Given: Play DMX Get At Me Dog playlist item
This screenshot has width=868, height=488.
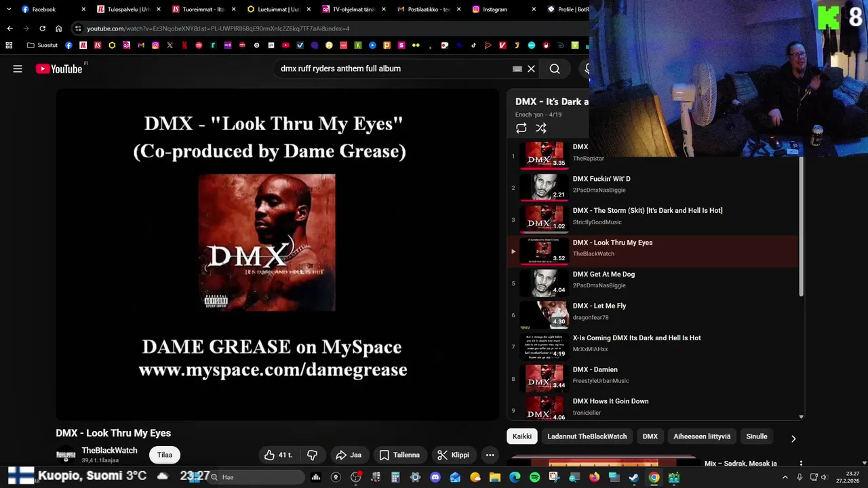Looking at the screenshot, I should 654,283.
